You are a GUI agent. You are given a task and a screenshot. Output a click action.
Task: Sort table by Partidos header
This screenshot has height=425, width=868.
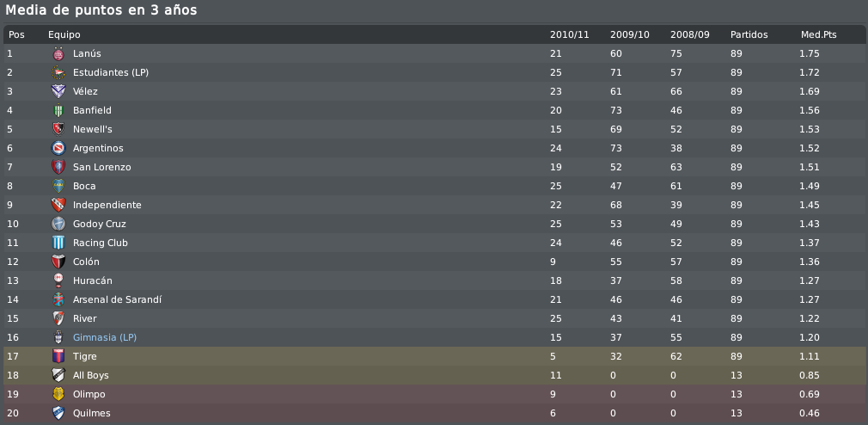749,35
